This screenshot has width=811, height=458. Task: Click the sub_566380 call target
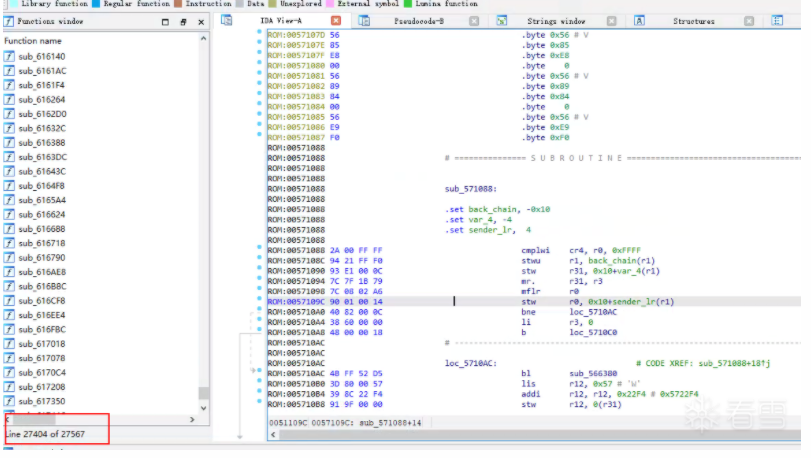click(x=593, y=374)
